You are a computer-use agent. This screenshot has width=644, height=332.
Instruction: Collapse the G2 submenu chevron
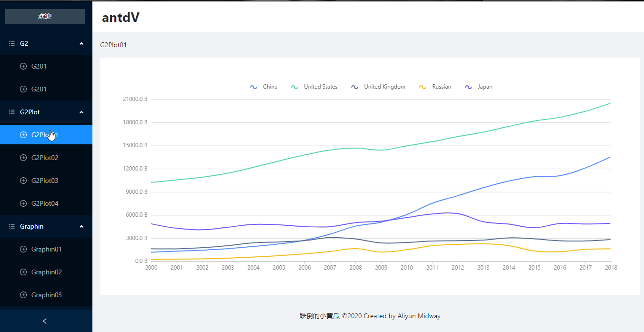[81, 43]
